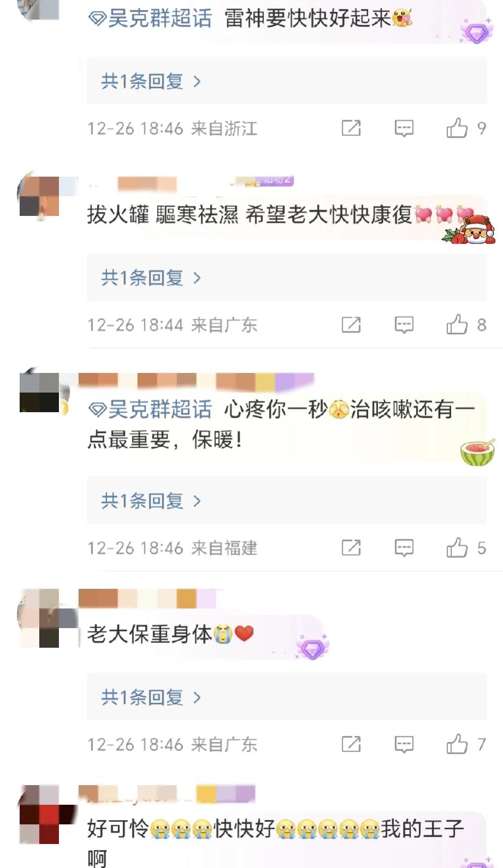Tap the like icon on the 福建 comment

[457, 547]
